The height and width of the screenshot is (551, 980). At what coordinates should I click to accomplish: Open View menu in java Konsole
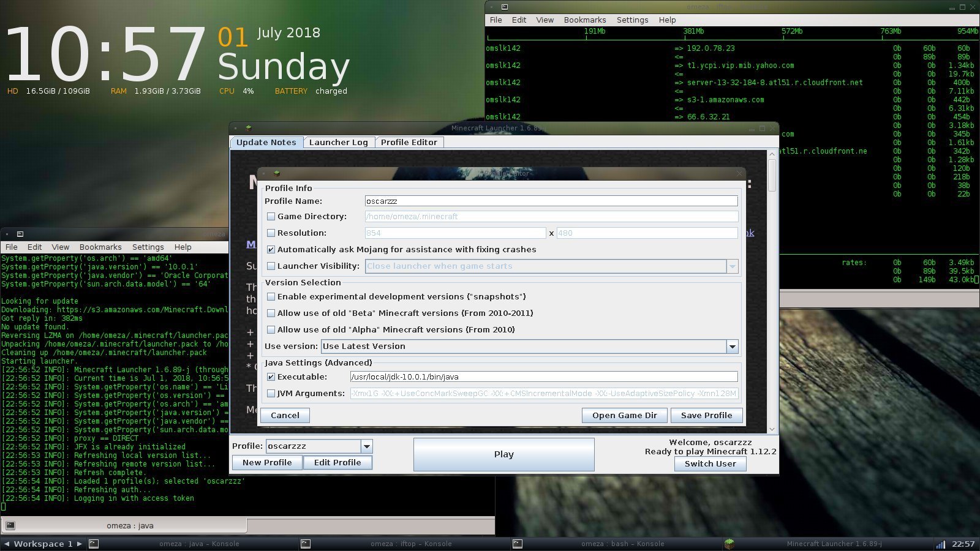pos(60,247)
